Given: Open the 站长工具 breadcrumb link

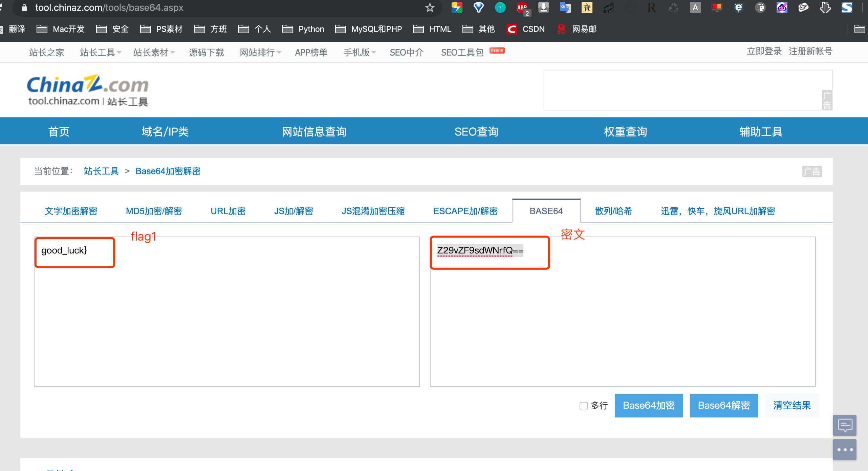Looking at the screenshot, I should tap(101, 171).
